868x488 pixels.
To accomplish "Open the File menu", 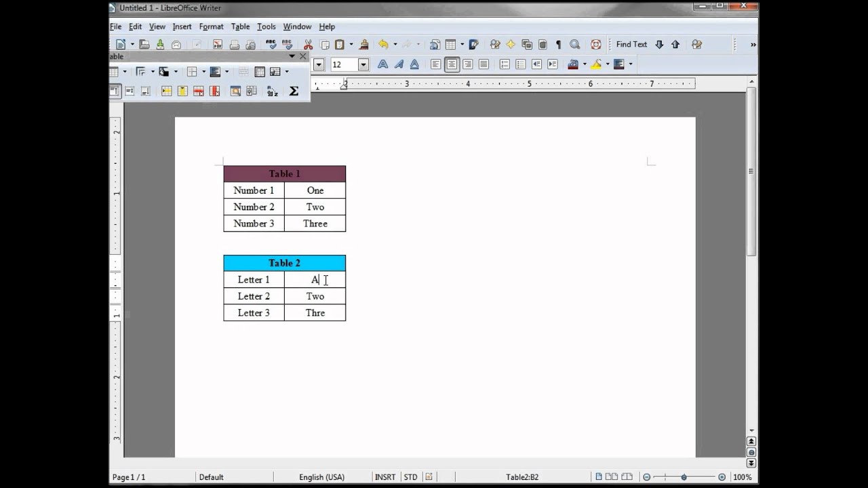I will [x=116, y=26].
